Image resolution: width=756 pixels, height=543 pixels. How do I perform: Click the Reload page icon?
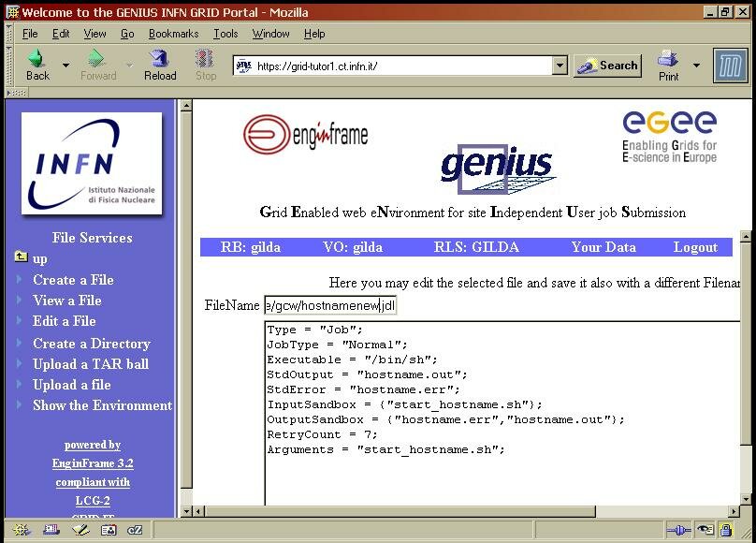[x=159, y=58]
